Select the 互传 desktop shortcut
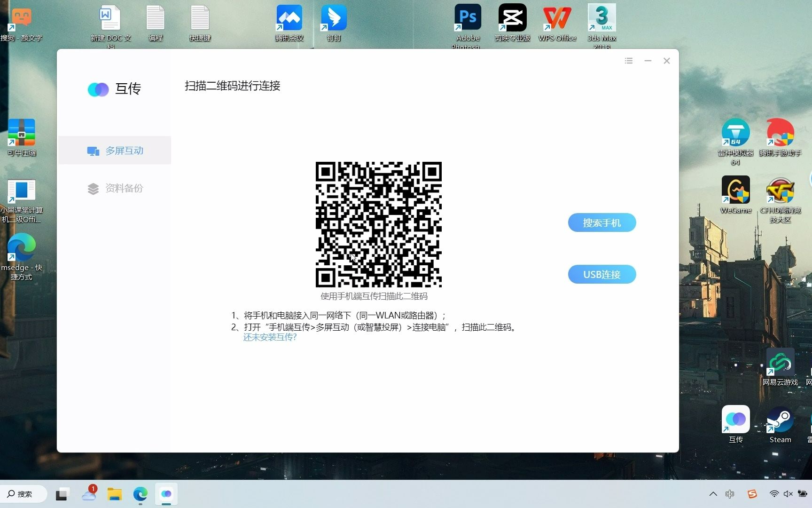The image size is (812, 508). click(x=735, y=424)
